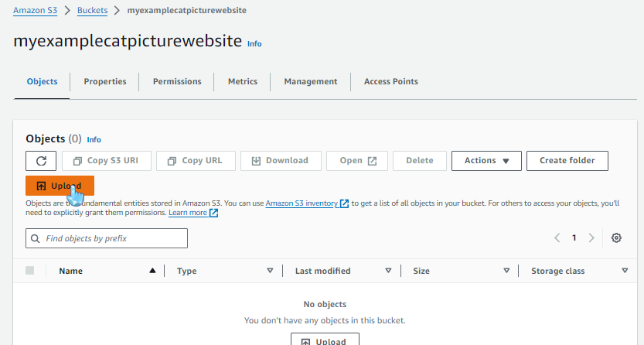This screenshot has width=644, height=345.
Task: Open the Access Points tab
Action: tap(391, 81)
